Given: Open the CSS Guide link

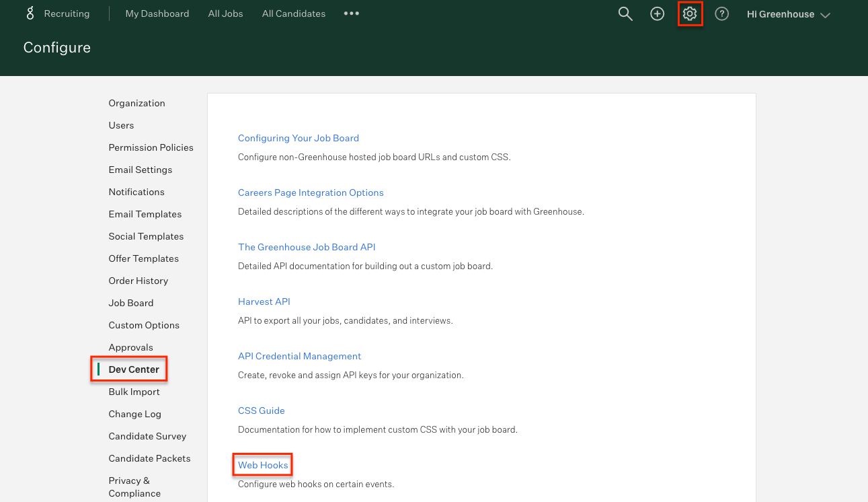Looking at the screenshot, I should click(262, 410).
